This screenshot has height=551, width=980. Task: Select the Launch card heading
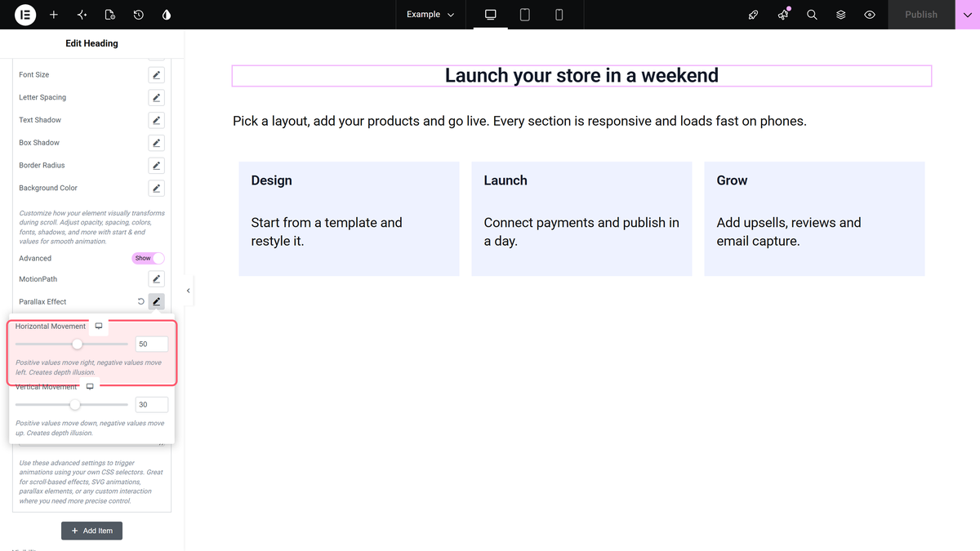[x=505, y=180]
